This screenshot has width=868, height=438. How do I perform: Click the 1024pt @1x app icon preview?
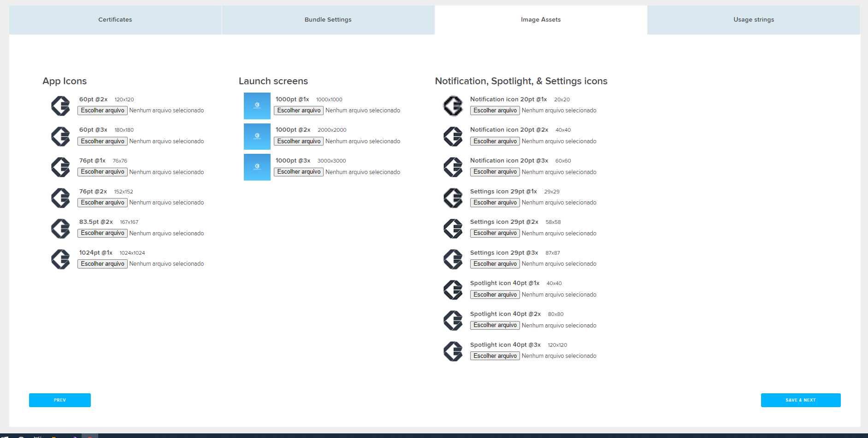[60, 259]
